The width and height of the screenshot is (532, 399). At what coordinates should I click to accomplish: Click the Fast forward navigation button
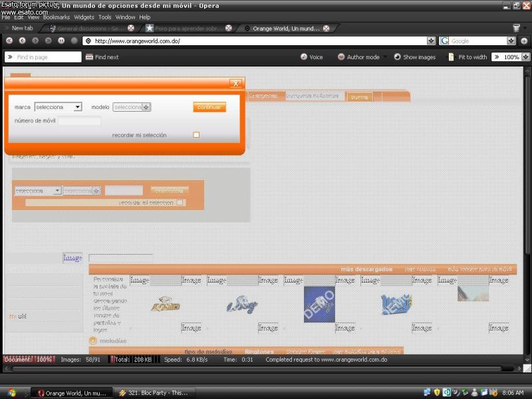pos(48,41)
